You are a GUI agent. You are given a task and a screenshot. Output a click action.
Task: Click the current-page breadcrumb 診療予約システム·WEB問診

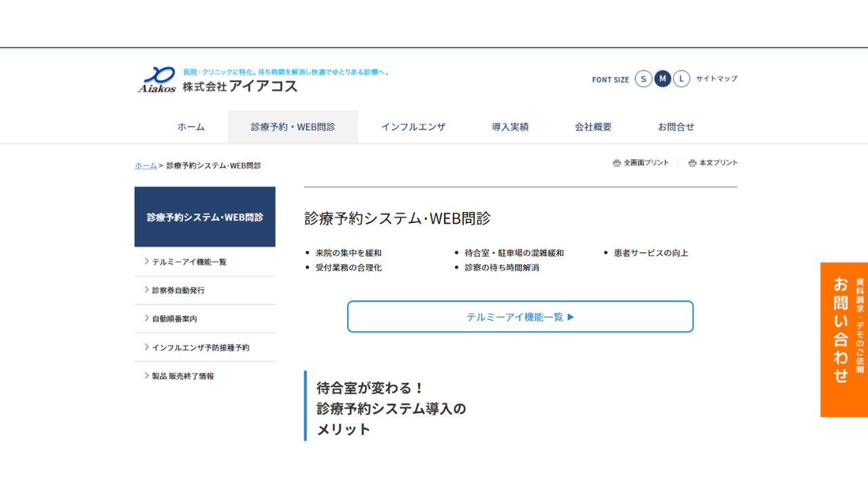[214, 165]
